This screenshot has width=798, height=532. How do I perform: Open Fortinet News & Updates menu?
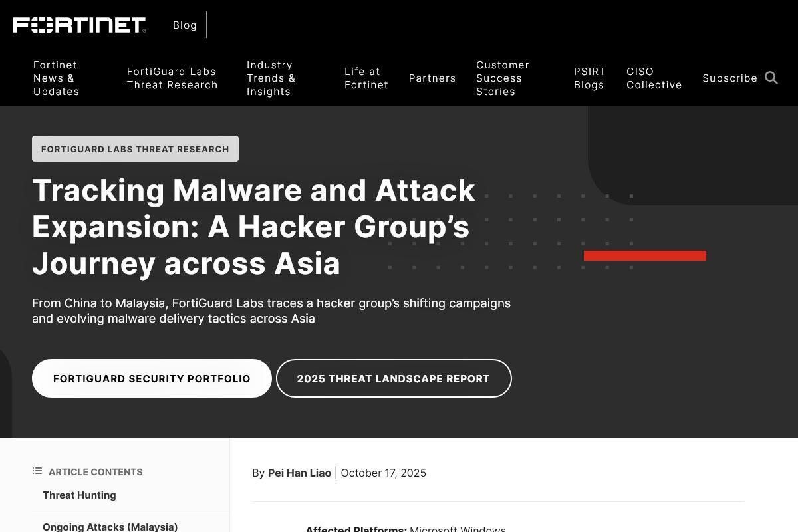click(57, 78)
